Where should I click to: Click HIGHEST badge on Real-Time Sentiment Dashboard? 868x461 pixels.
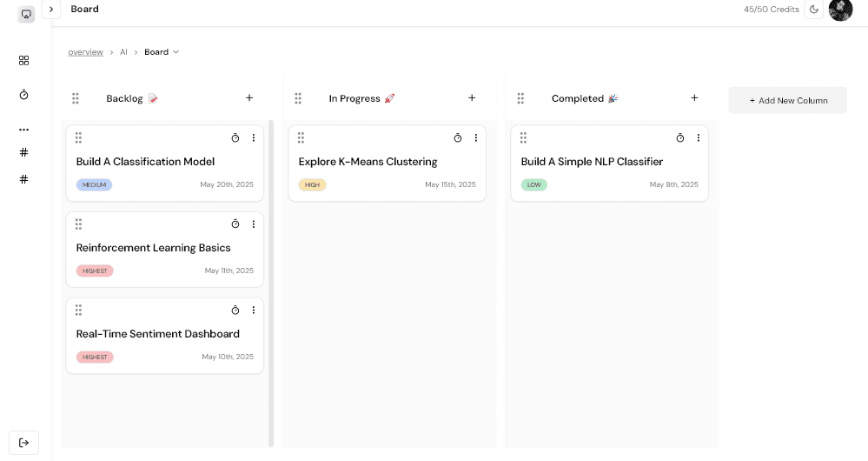pos(95,357)
